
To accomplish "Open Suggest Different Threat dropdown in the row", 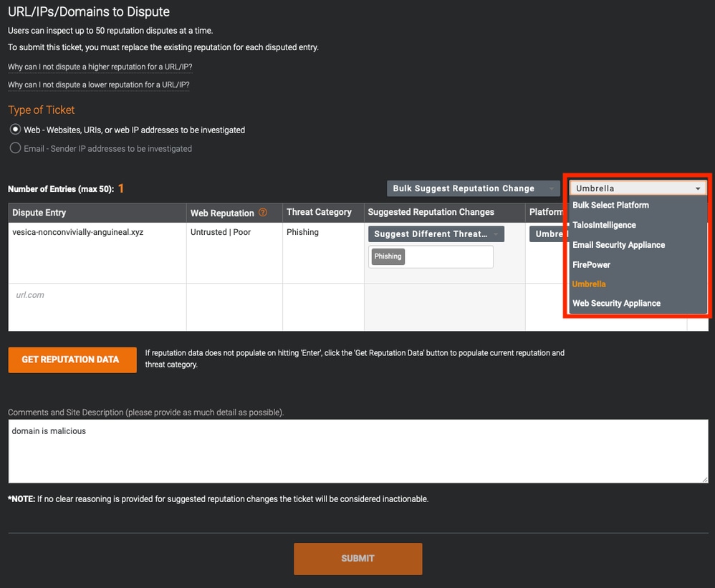I will (436, 233).
